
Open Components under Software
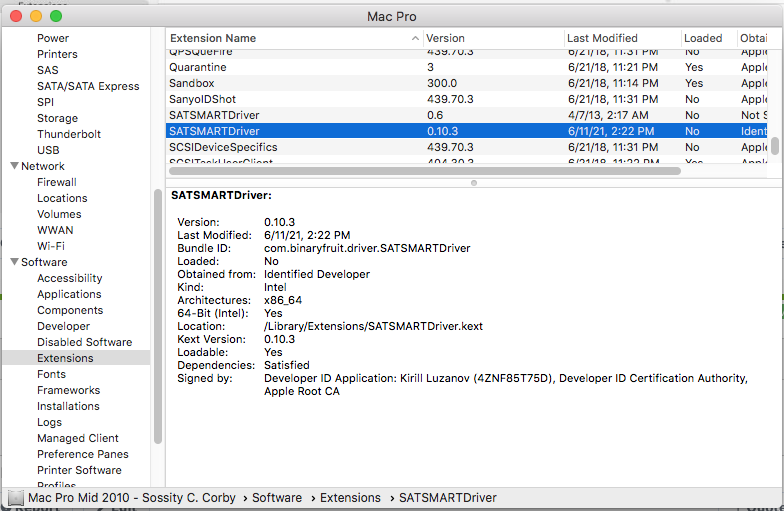70,310
